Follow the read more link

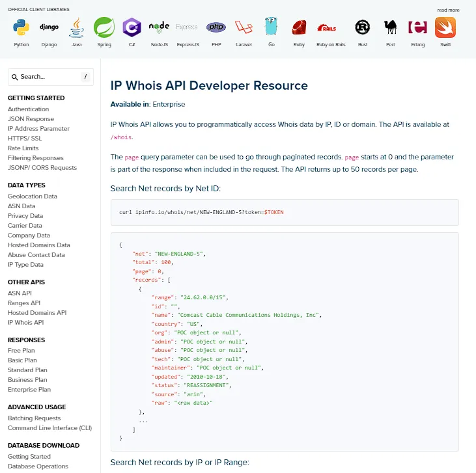coord(448,10)
